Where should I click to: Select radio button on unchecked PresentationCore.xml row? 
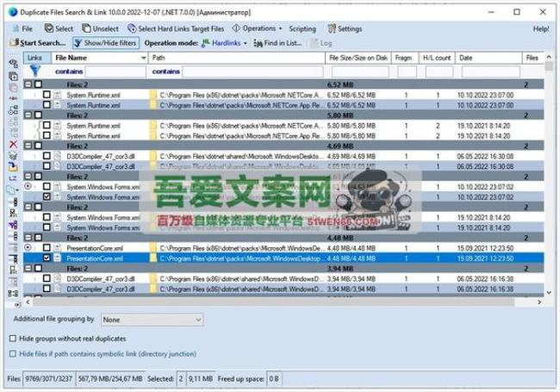click(28, 247)
